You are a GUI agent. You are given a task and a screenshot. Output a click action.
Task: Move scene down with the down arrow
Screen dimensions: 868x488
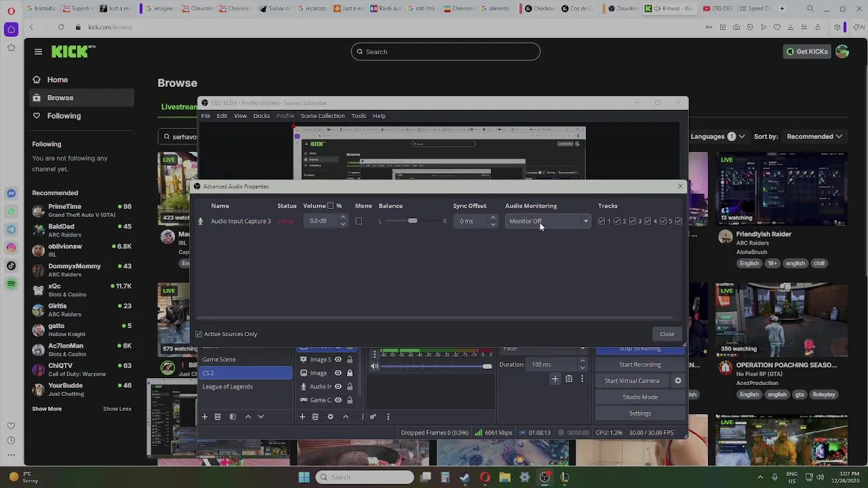click(x=260, y=417)
